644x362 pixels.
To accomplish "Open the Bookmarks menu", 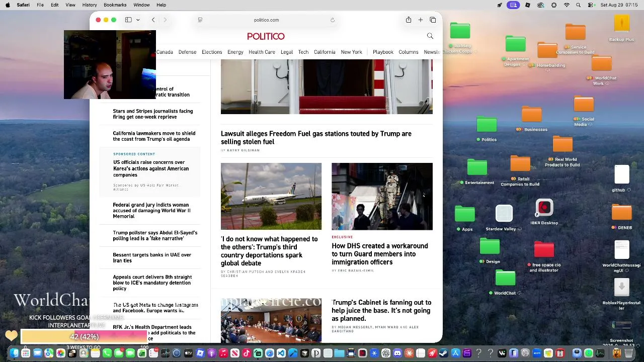I will click(115, 5).
